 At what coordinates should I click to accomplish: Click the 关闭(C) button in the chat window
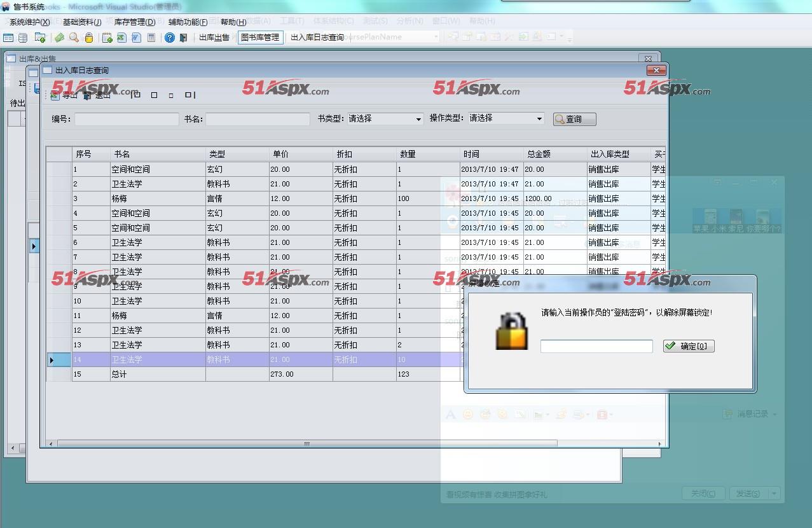(x=703, y=494)
